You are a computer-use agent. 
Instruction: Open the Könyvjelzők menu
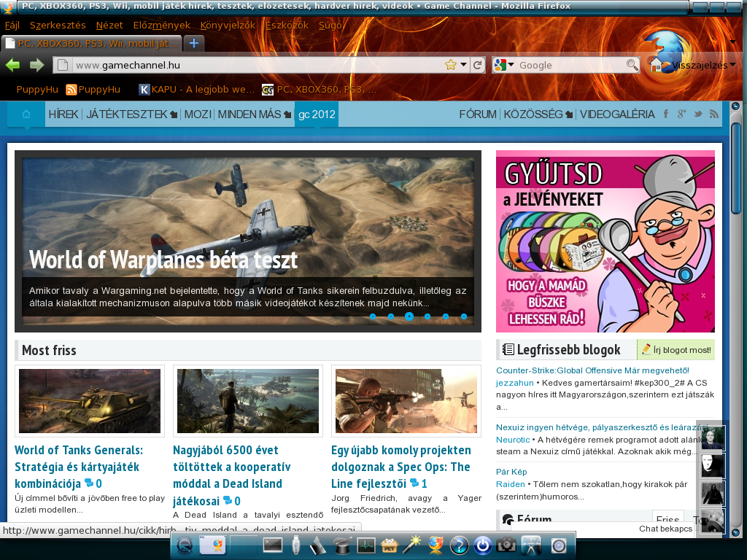click(x=228, y=26)
